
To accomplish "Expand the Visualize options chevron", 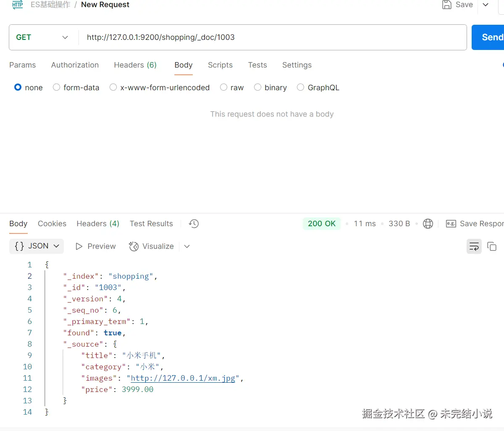I will tap(187, 246).
